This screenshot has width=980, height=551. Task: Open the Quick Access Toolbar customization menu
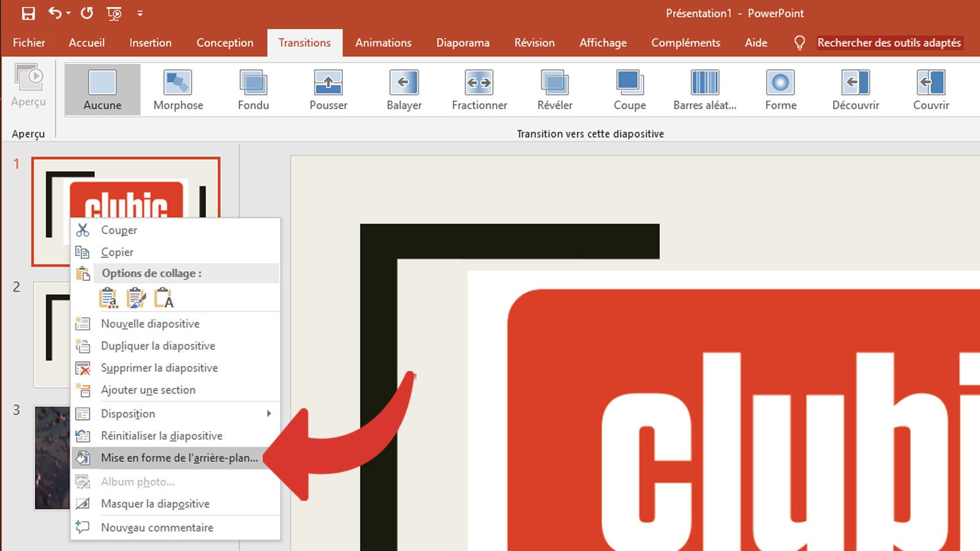(141, 13)
